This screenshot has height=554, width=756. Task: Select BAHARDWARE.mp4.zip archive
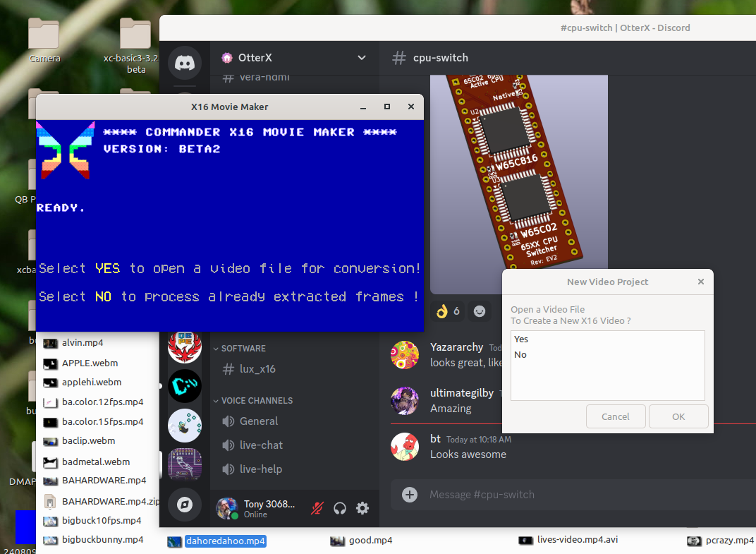point(101,501)
